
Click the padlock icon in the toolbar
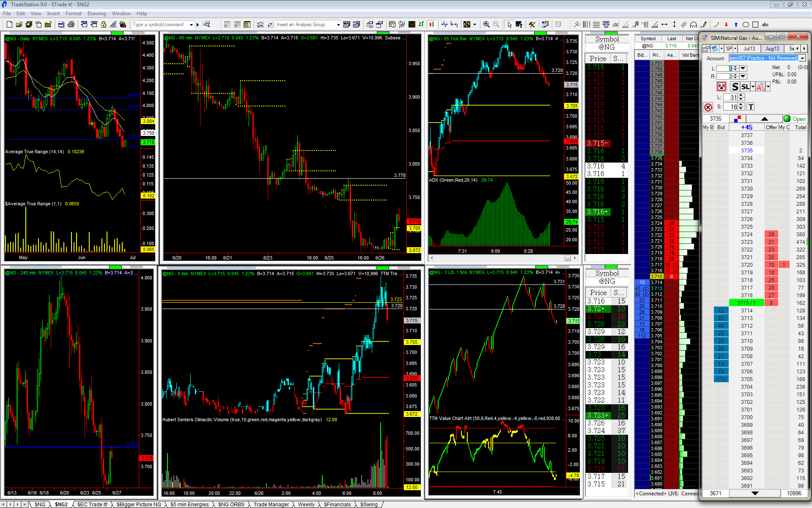pyautogui.click(x=104, y=25)
